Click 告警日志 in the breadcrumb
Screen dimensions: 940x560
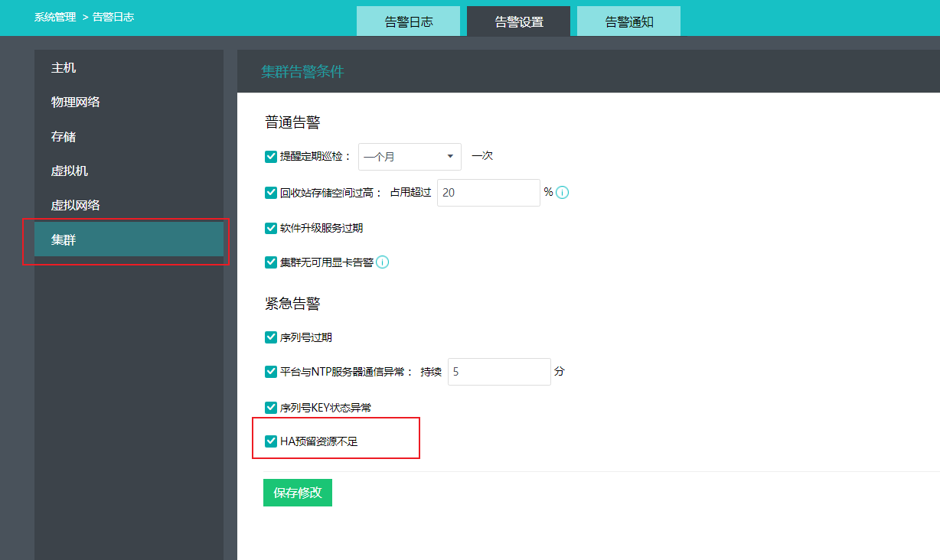pyautogui.click(x=113, y=17)
